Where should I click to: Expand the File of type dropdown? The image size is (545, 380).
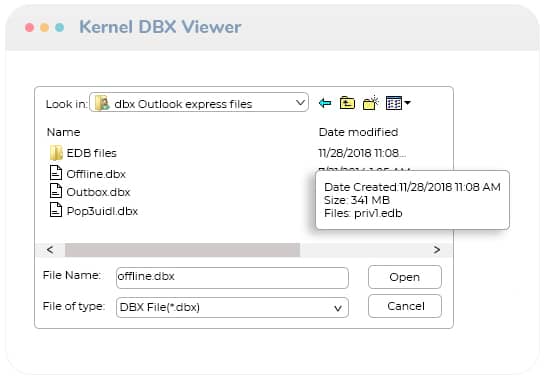[337, 308]
